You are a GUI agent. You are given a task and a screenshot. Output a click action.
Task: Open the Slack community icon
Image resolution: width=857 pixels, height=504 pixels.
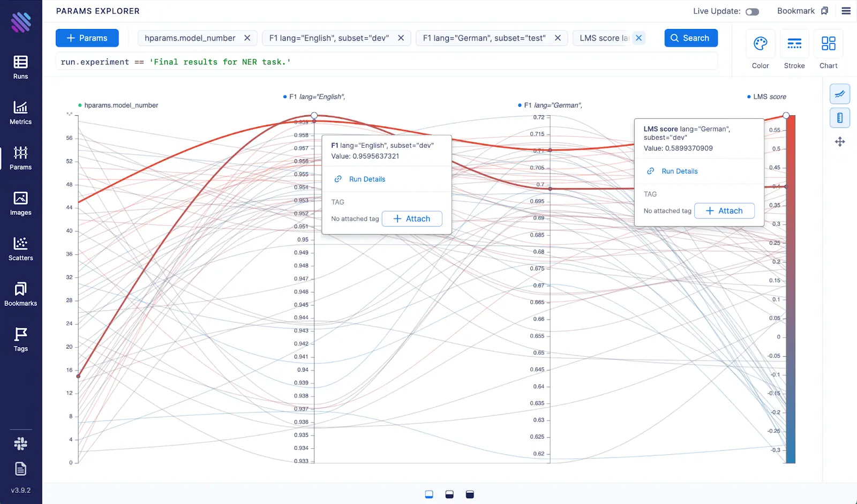pyautogui.click(x=21, y=443)
